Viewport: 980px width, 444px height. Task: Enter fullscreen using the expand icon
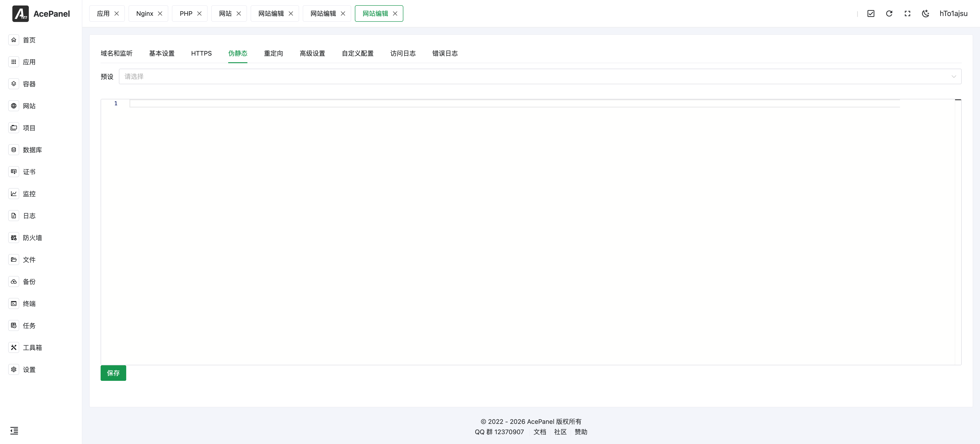[907, 14]
